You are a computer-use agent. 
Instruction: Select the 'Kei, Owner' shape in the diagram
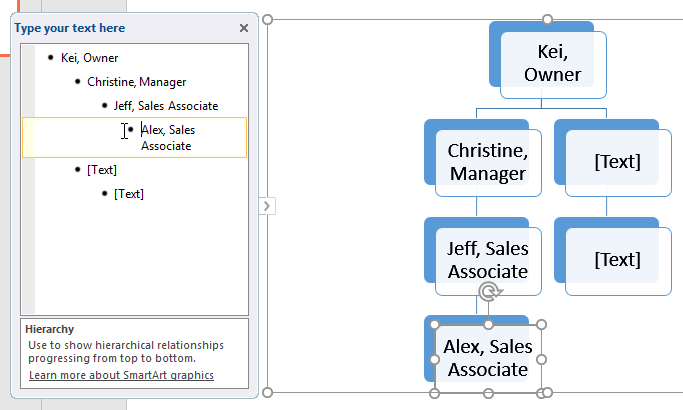click(x=545, y=63)
